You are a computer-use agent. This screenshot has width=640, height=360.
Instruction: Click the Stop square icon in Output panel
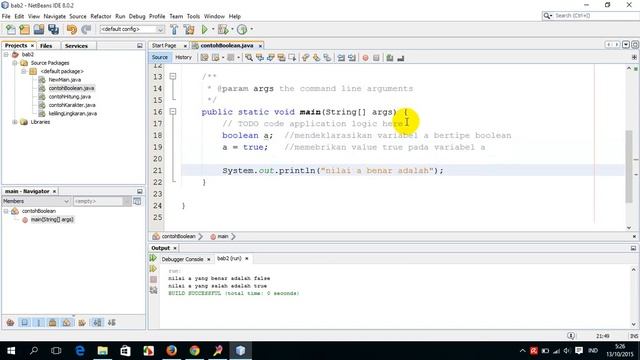pos(153,279)
